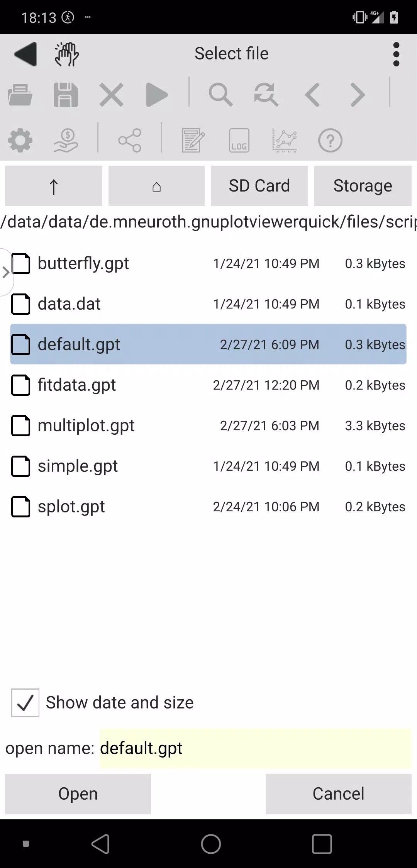
Task: Open the touch gesture hand icon
Action: [67, 54]
